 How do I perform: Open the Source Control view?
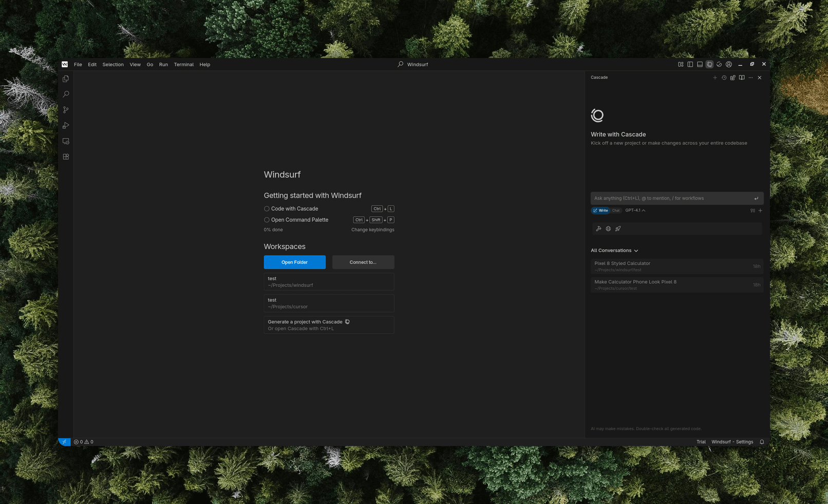point(66,110)
